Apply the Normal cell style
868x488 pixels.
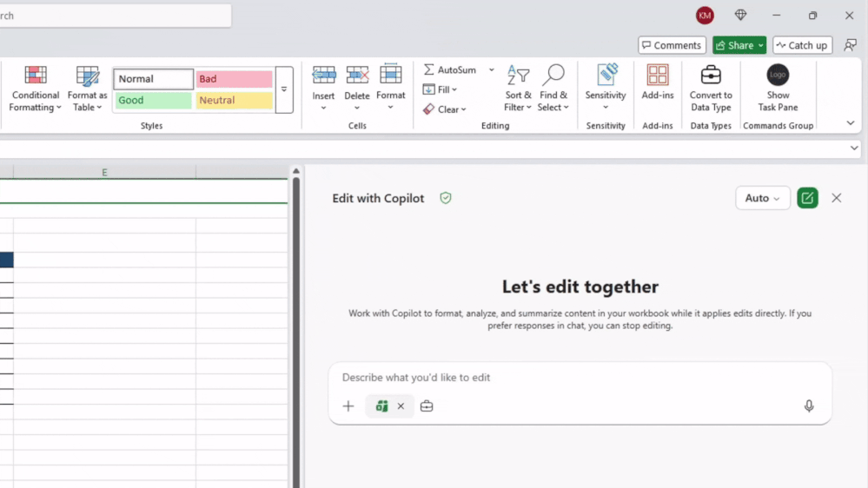tap(153, 78)
